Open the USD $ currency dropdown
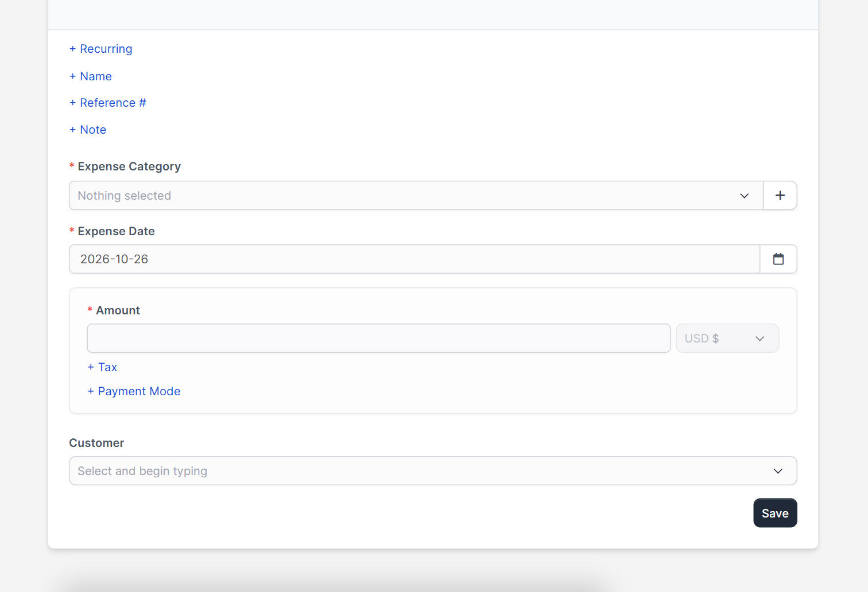Viewport: 868px width, 592px height. [x=727, y=338]
